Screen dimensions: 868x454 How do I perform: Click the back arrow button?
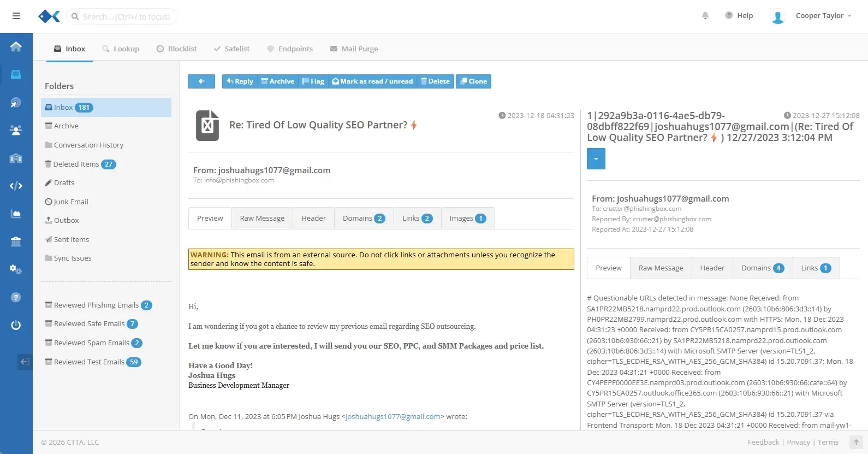coord(201,81)
